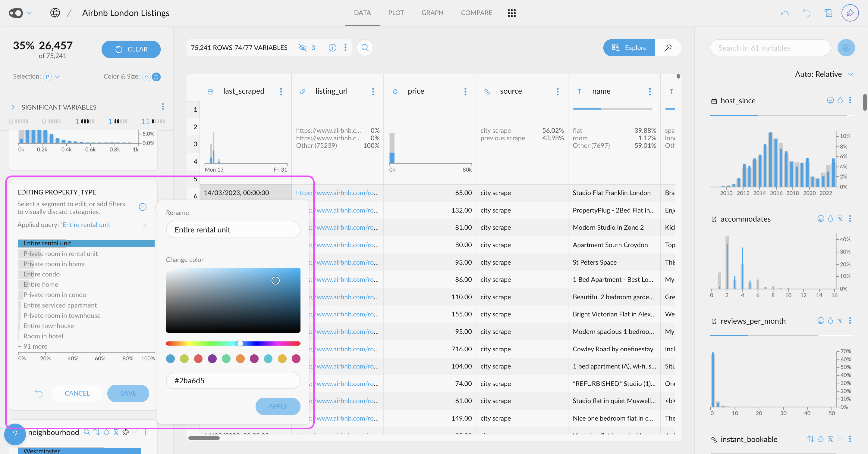Sort the instant_bookable variable
The width and height of the screenshot is (868, 454).
[811, 439]
